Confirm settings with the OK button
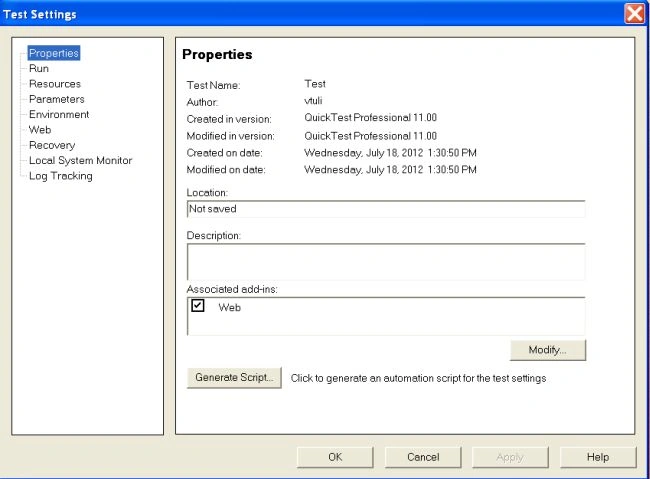Viewport: 650px width, 479px height. (x=335, y=457)
